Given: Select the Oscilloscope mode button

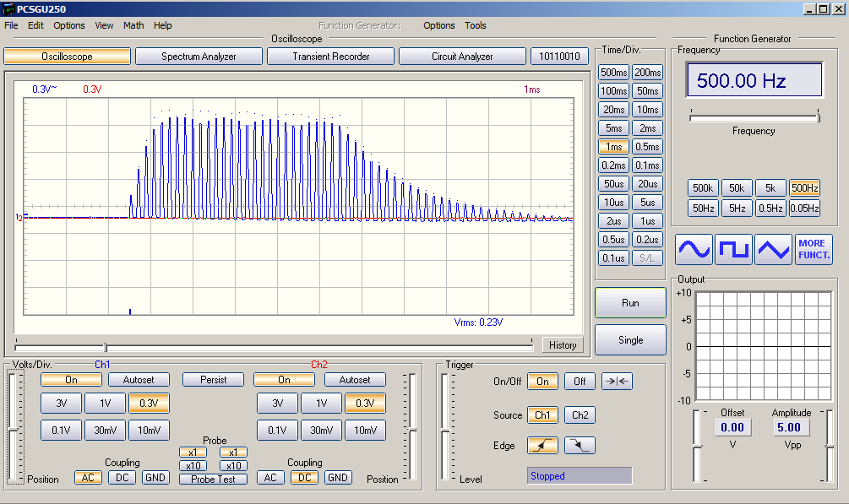Looking at the screenshot, I should point(67,57).
